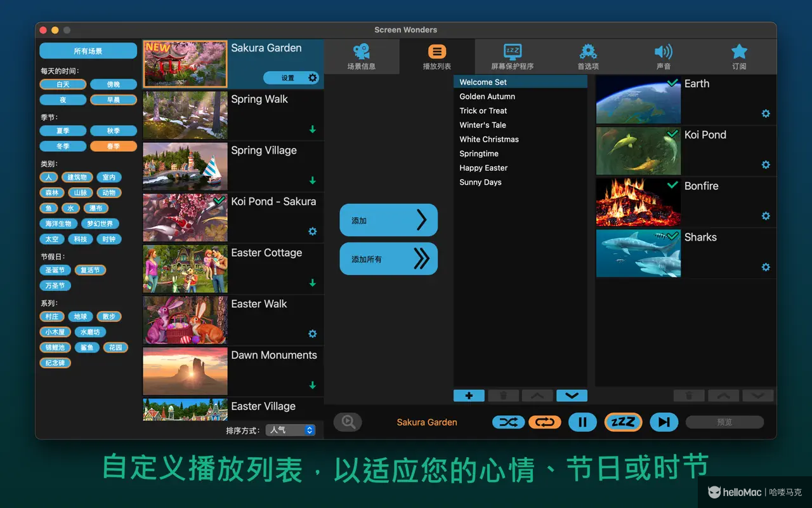The width and height of the screenshot is (812, 508).
Task: Open gear settings for Easter Walk
Action: point(313,334)
